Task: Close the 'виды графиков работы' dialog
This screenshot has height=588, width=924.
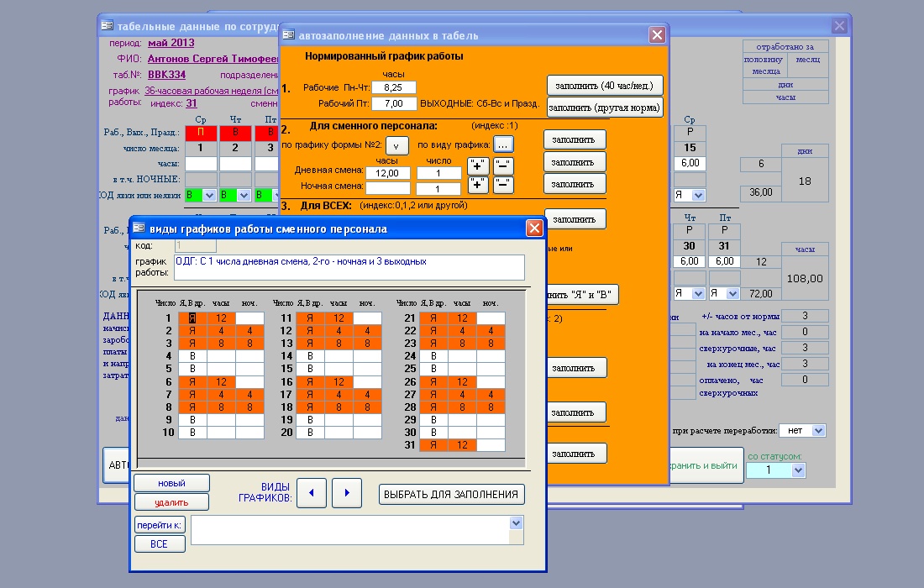Action: point(534,228)
